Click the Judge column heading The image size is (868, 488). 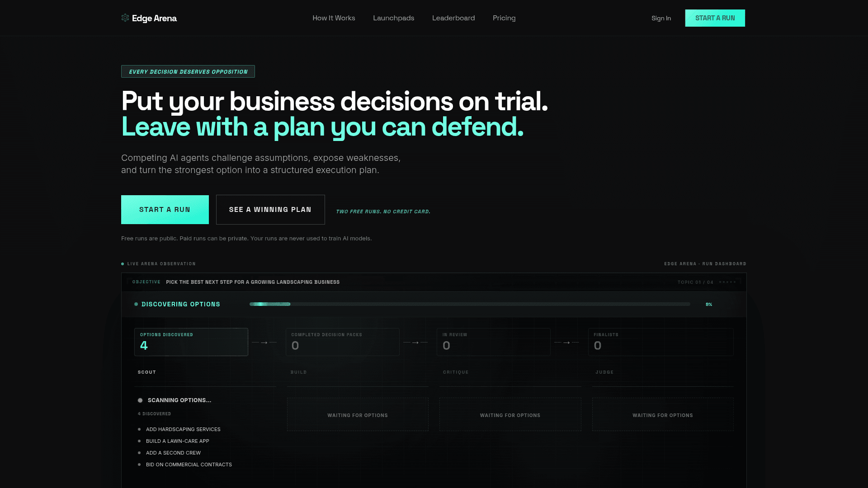[x=604, y=372]
